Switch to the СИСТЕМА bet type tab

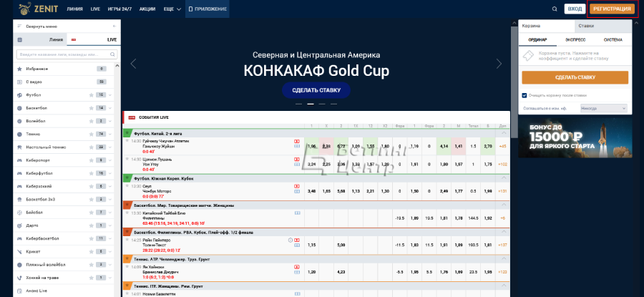coord(613,40)
